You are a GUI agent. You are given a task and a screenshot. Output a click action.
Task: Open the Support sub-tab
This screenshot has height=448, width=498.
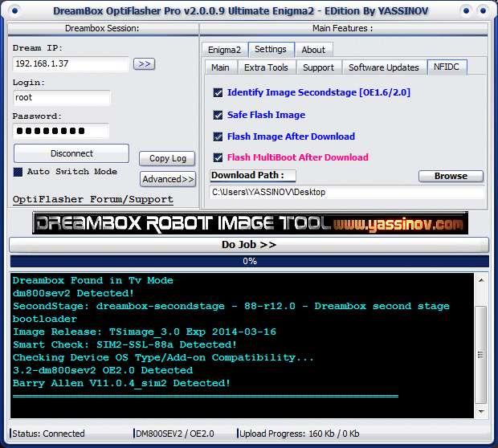pos(319,67)
